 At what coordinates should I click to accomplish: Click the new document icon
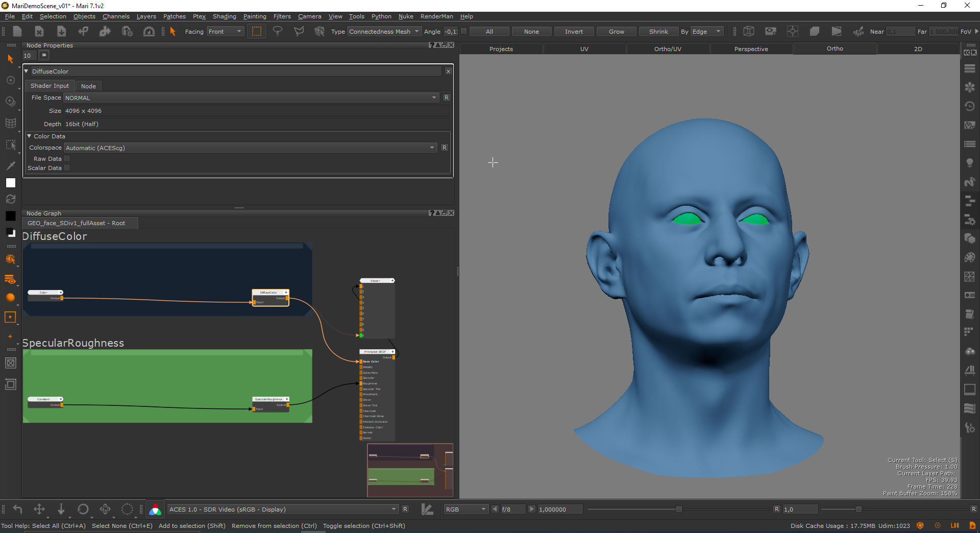(17, 32)
